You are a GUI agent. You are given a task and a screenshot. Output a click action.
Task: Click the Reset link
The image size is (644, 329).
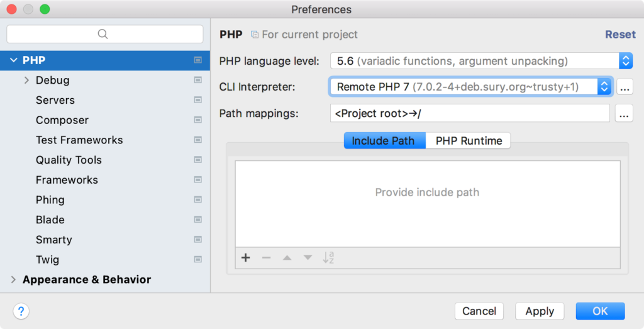(x=620, y=35)
